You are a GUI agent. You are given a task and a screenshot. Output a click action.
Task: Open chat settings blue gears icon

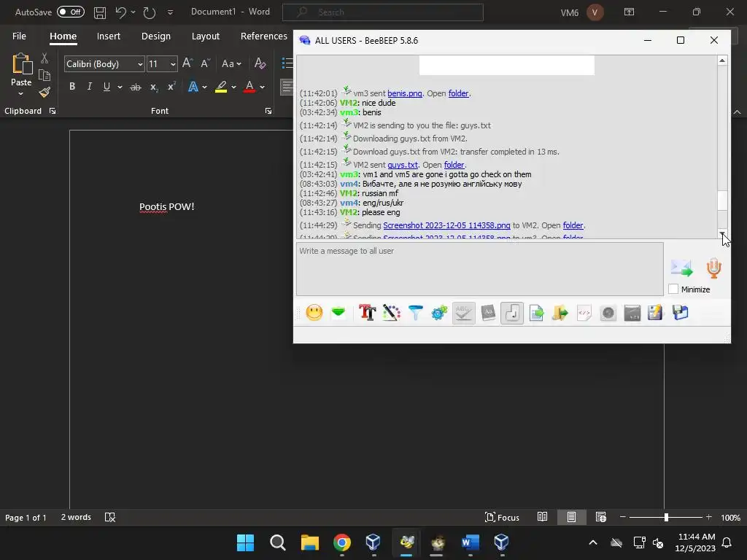(x=439, y=313)
